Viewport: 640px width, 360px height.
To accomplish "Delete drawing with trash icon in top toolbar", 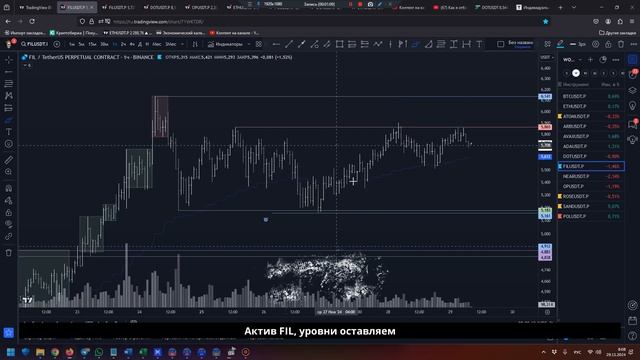I will click(x=621, y=44).
